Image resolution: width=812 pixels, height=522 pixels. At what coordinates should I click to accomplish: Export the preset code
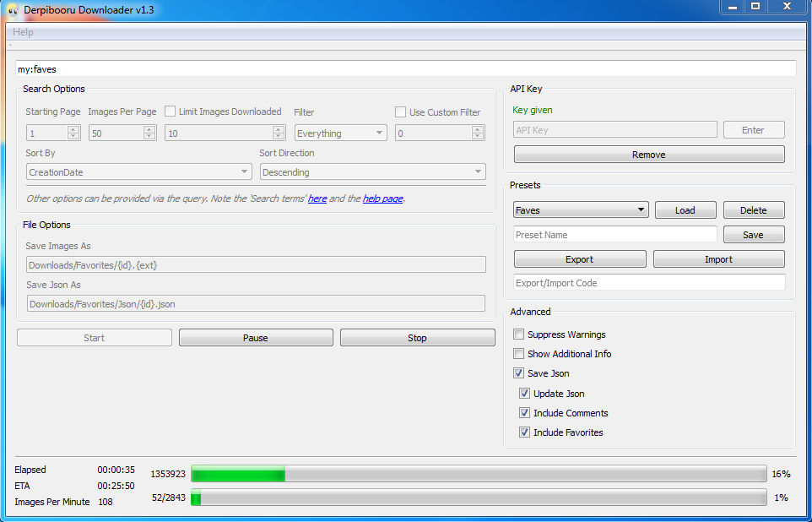coord(580,259)
